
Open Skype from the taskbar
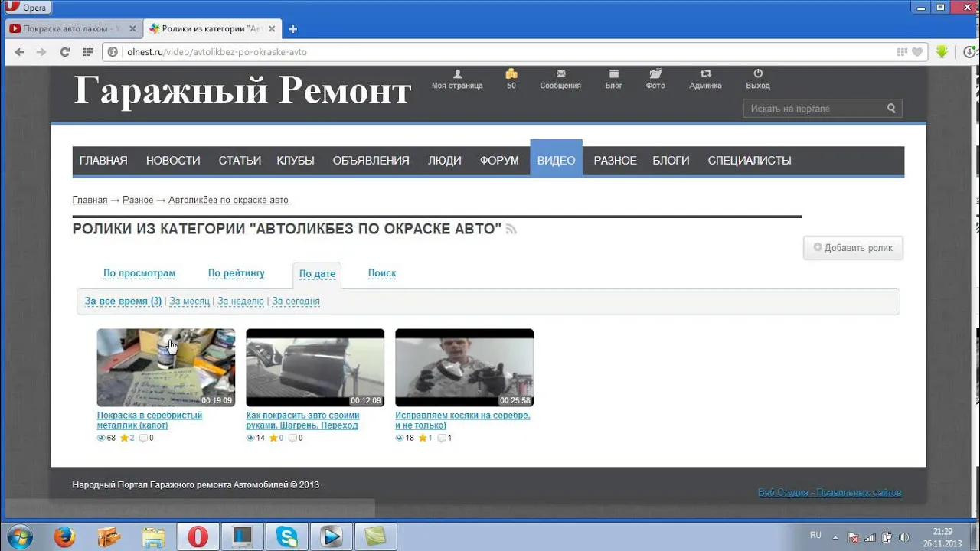click(287, 536)
